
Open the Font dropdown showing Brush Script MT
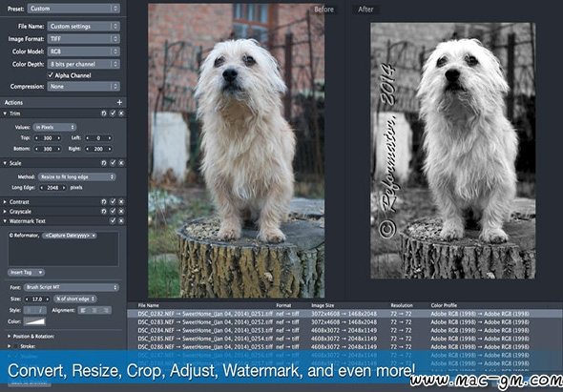[72, 287]
